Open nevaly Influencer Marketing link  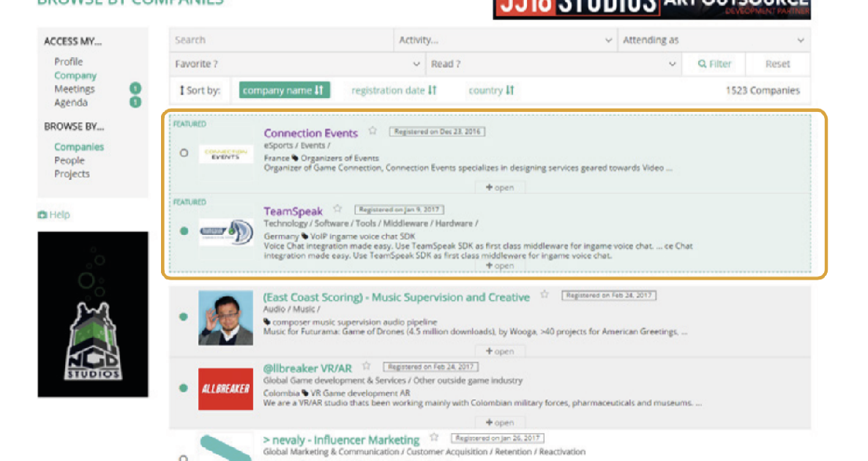click(341, 440)
